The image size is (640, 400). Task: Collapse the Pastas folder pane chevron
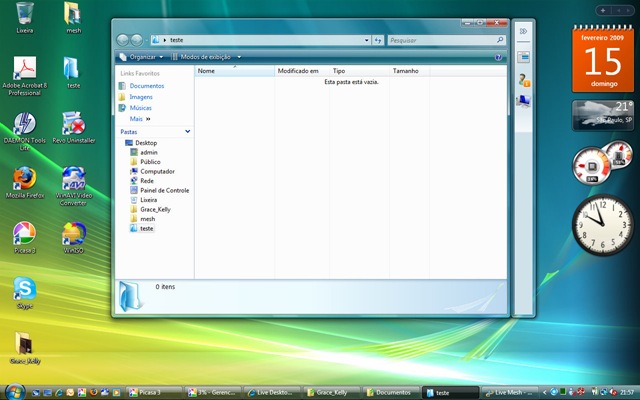coord(186,131)
